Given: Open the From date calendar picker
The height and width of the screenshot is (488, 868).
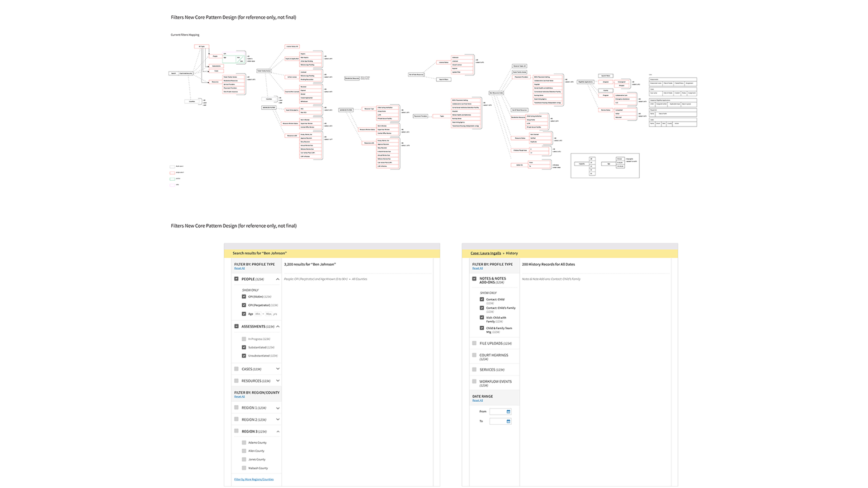Looking at the screenshot, I should tap(508, 412).
